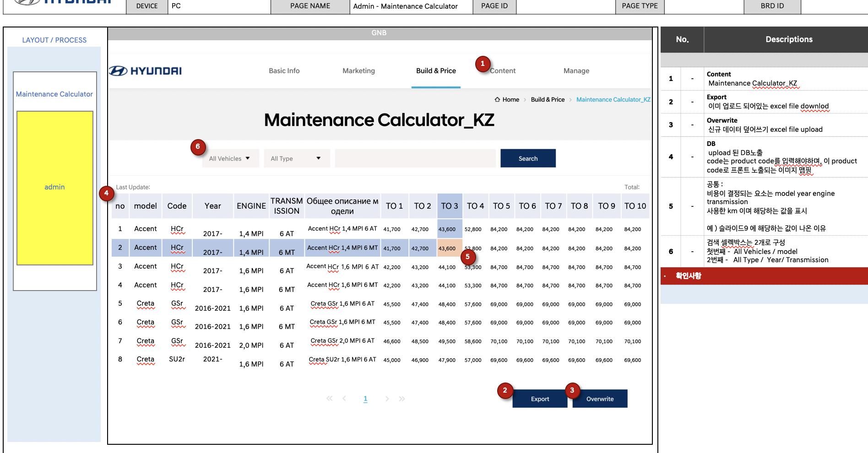Open the Build & Price tab
Viewport: 868px width, 453px height.
click(436, 71)
